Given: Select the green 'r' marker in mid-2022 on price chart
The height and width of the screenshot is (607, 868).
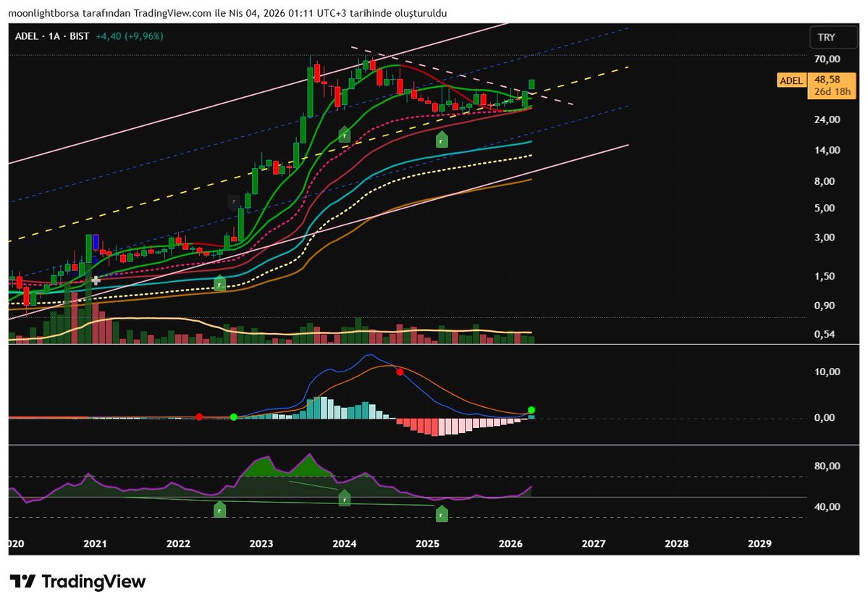Looking at the screenshot, I should tap(220, 283).
